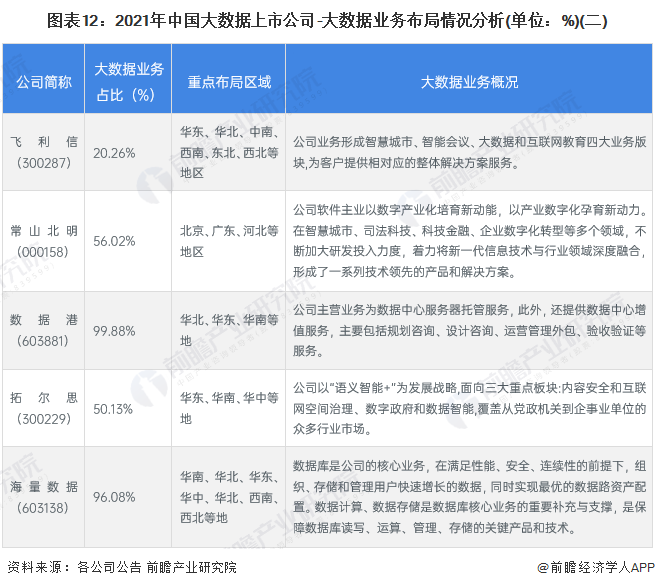Select the column header "重点布局区域"
This screenshot has width=655, height=588.
[x=229, y=82]
